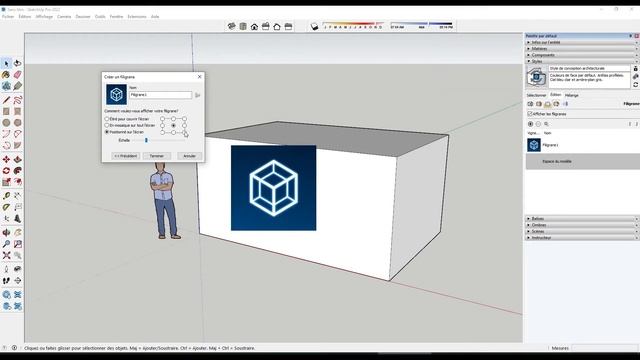Switch to Front view house icon
This screenshot has width=640, height=360.
[254, 27]
